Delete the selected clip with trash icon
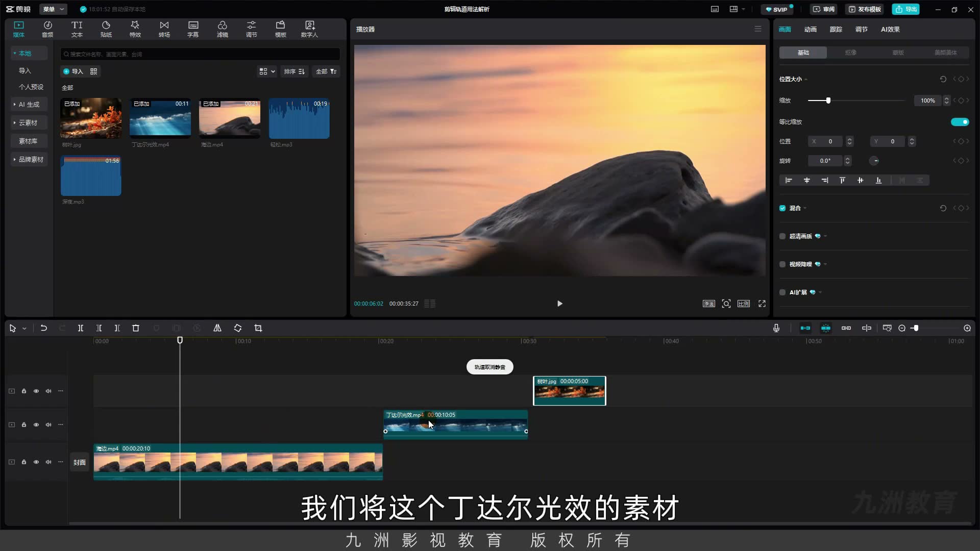Image resolution: width=980 pixels, height=551 pixels. [136, 328]
